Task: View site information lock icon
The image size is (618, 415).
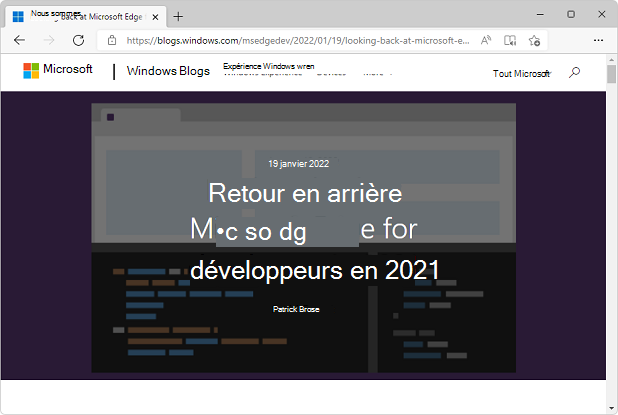Action: tap(112, 40)
